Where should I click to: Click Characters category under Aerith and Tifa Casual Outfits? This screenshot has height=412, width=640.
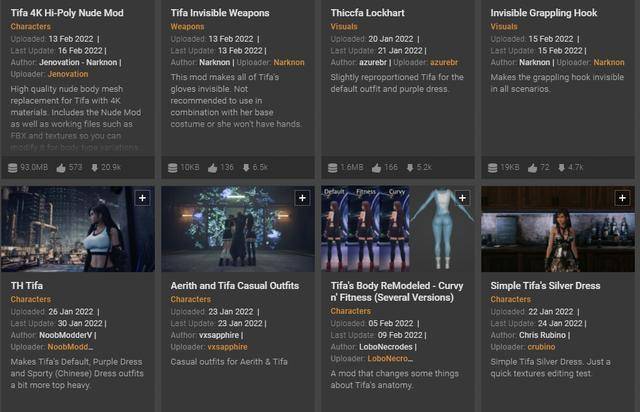coord(191,299)
